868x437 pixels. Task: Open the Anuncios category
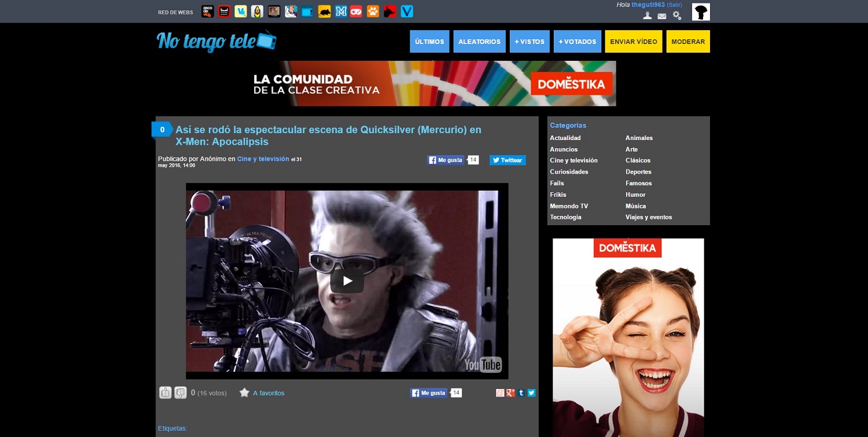click(564, 149)
